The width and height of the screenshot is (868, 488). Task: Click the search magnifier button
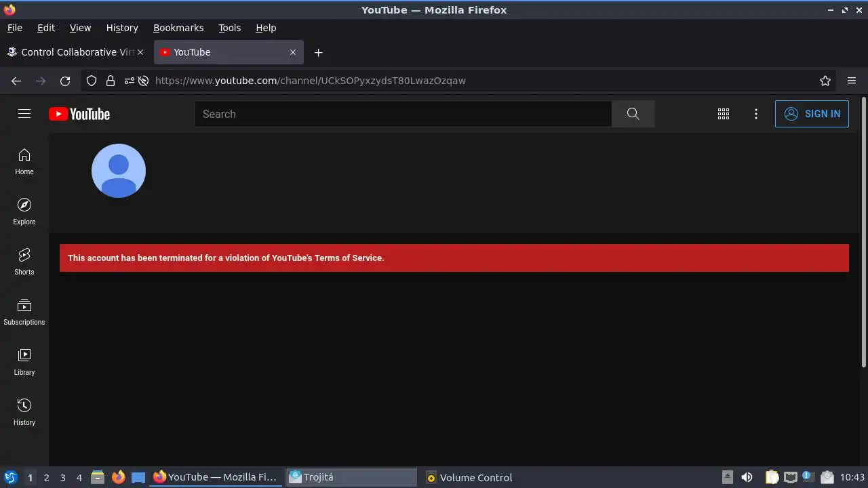point(633,114)
